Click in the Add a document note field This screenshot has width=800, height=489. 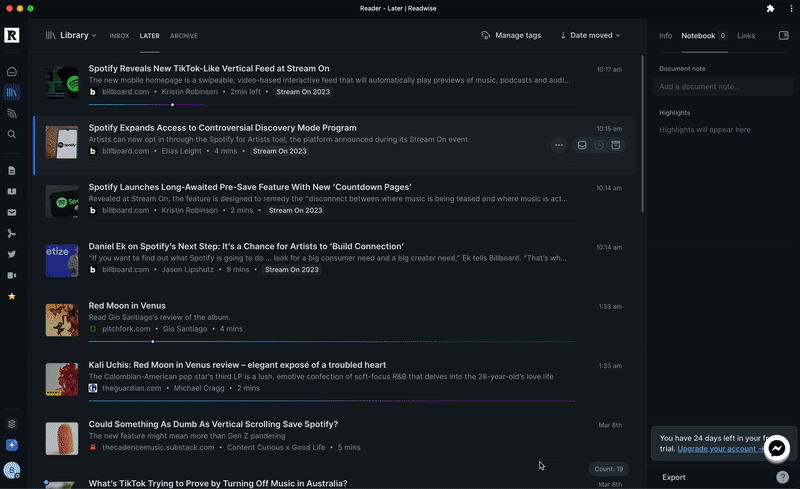[x=723, y=86]
